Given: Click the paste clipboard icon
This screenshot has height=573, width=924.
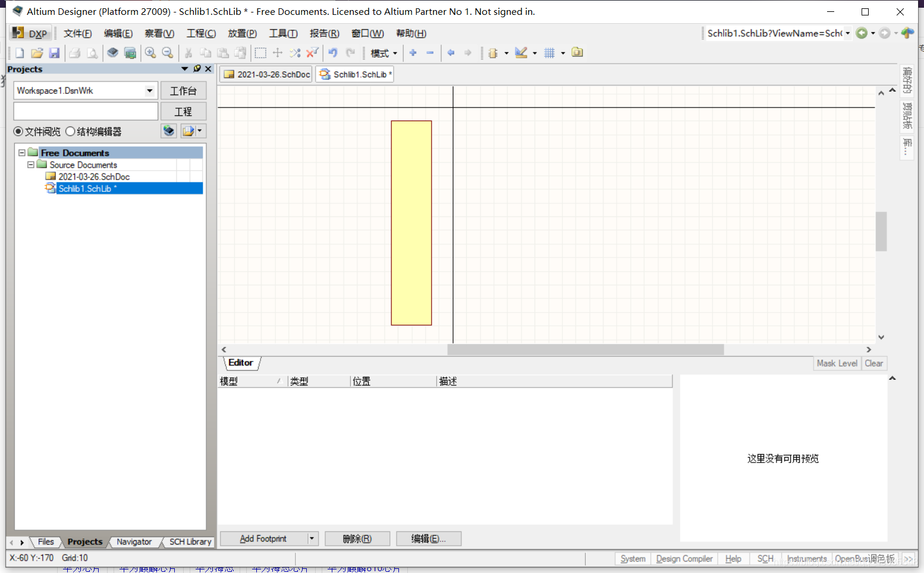Looking at the screenshot, I should [223, 53].
